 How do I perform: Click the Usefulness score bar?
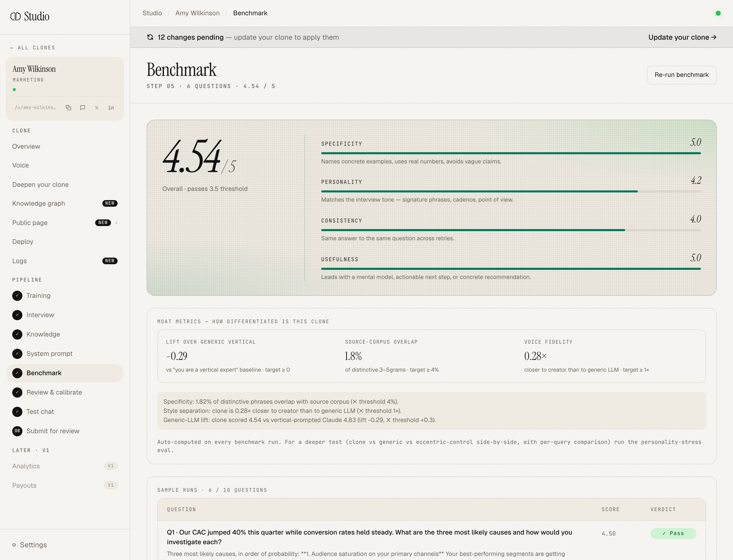[x=511, y=269]
